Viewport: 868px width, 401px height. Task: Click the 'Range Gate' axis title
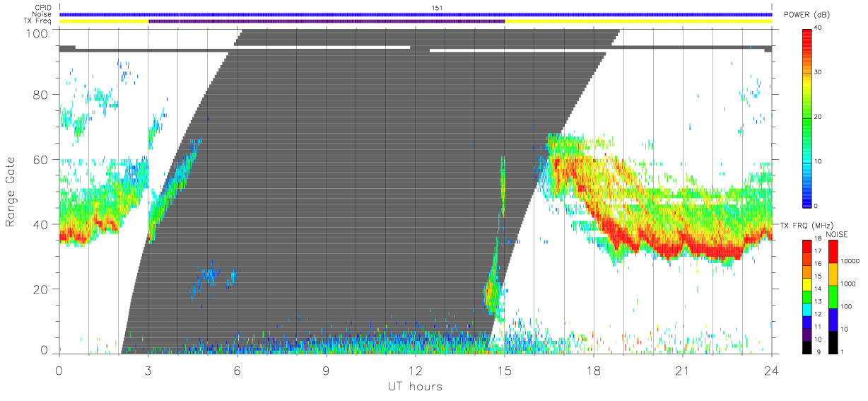tap(11, 192)
